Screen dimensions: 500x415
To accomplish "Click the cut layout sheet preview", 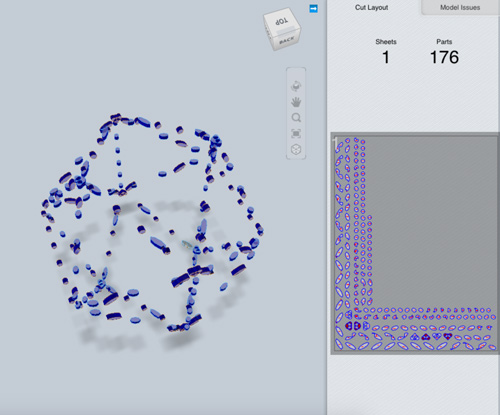I will [x=415, y=244].
